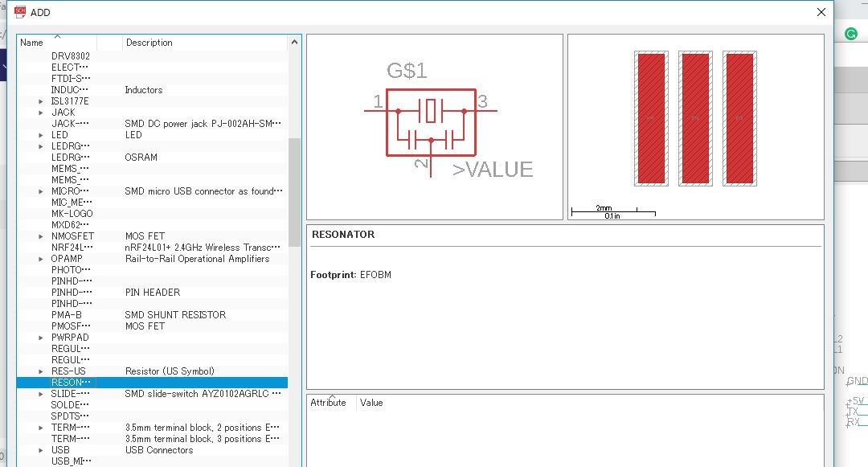Click the PIN HEADER description text
Viewport: 868px width, 467px height.
(152, 292)
